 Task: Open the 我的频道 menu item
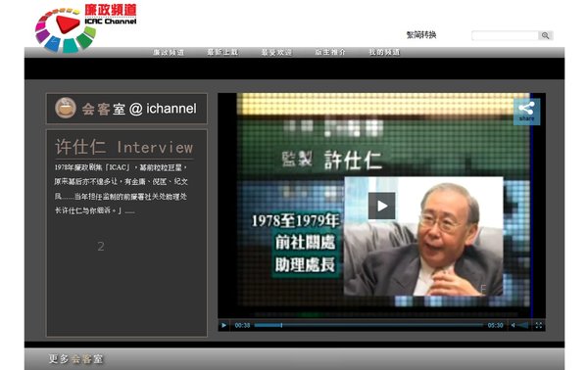coord(385,52)
